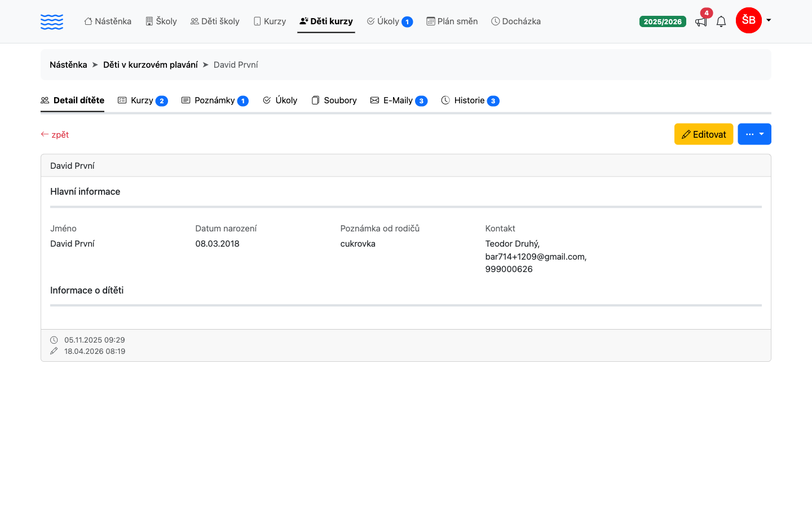Click the email bar714+1209@gmail.com
Image resolution: width=812 pixels, height=508 pixels.
[x=536, y=256]
